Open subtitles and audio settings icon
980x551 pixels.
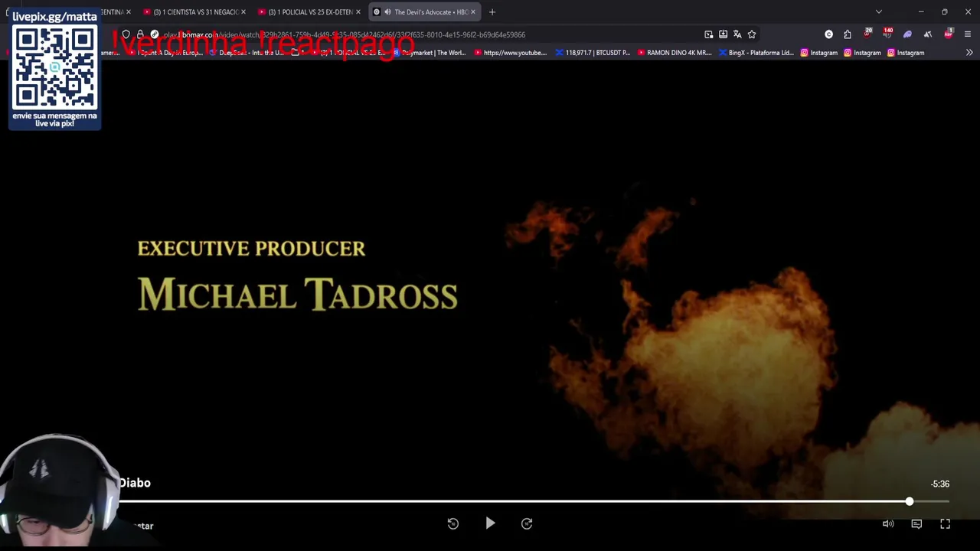point(916,524)
